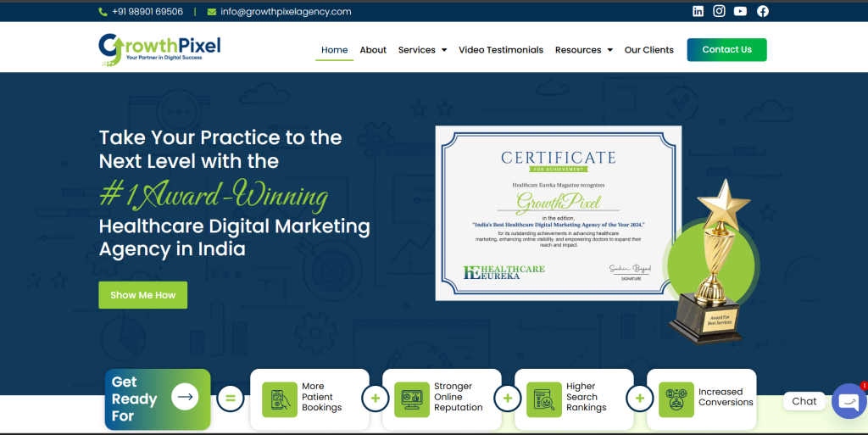Click the info@growthpixelagency.com email link
868x435 pixels.
tap(286, 12)
